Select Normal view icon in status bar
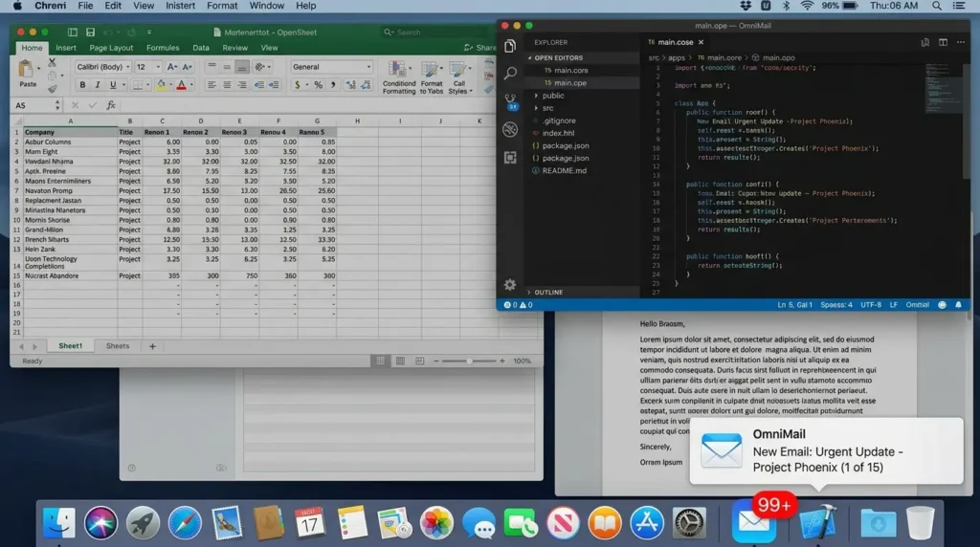 [x=380, y=361]
